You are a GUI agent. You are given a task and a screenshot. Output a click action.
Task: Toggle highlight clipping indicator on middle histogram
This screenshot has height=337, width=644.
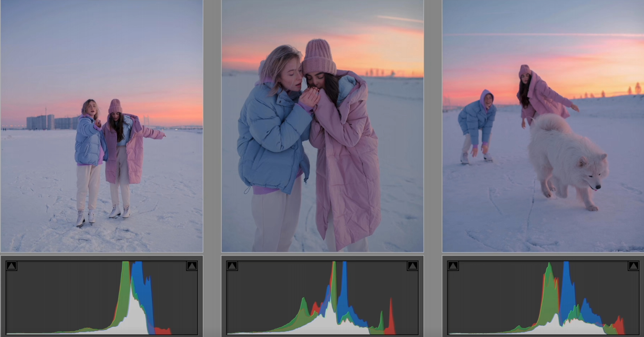point(413,266)
